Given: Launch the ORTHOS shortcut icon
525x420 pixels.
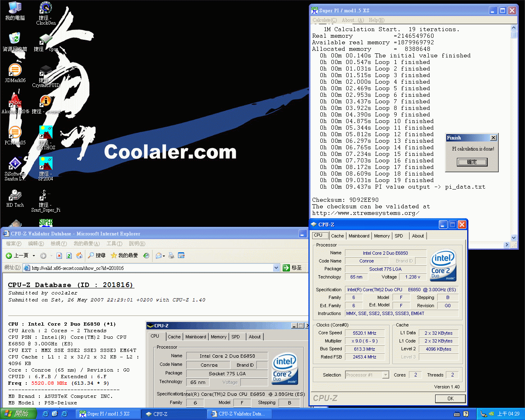Looking at the screenshot, I should (x=46, y=138).
